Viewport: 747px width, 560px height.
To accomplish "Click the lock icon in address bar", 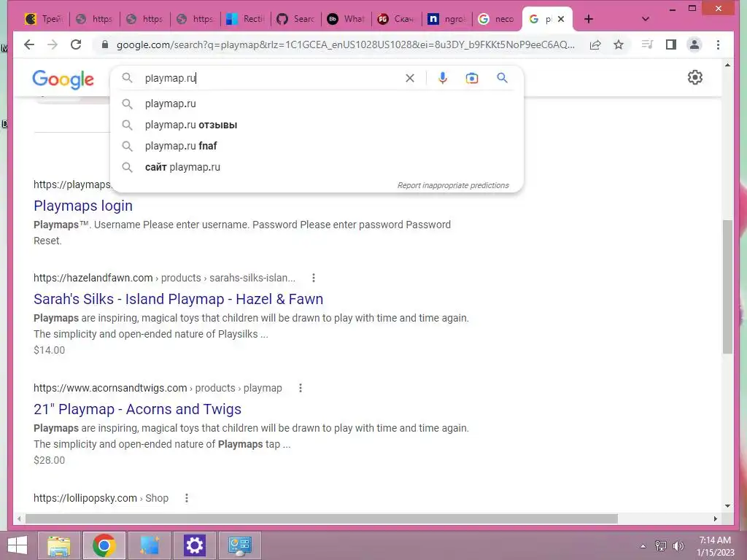I will pos(106,44).
